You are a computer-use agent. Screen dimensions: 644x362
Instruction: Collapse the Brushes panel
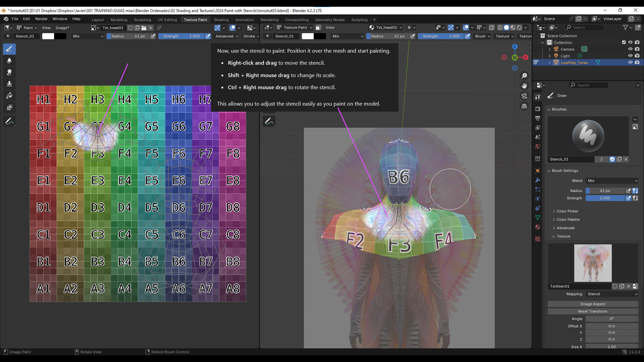click(x=558, y=109)
